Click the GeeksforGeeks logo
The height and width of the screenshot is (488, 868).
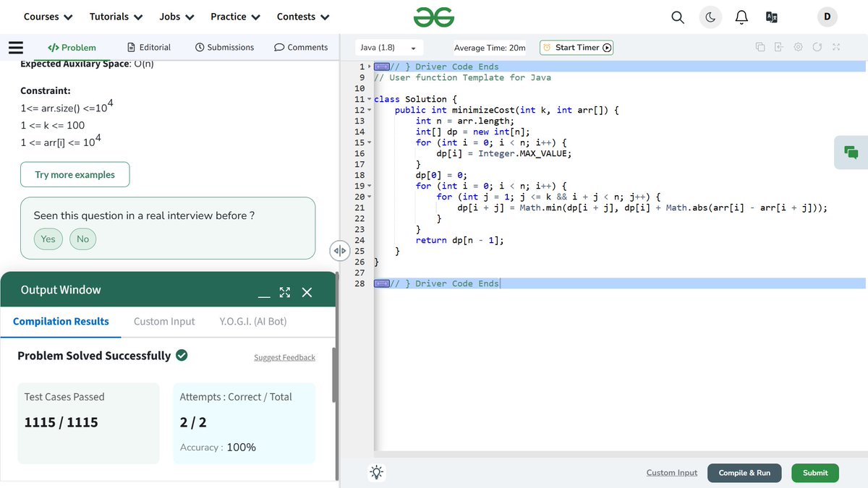(x=434, y=17)
